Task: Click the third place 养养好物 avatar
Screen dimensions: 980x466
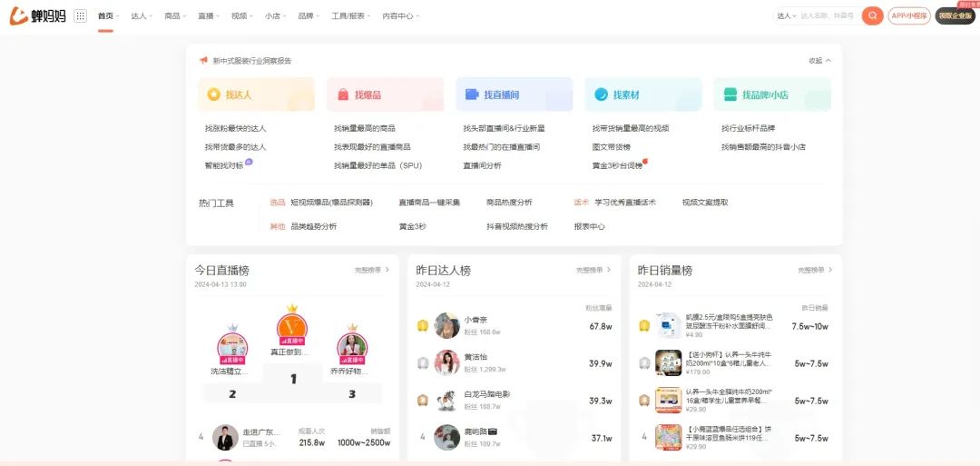Action: pyautogui.click(x=352, y=348)
